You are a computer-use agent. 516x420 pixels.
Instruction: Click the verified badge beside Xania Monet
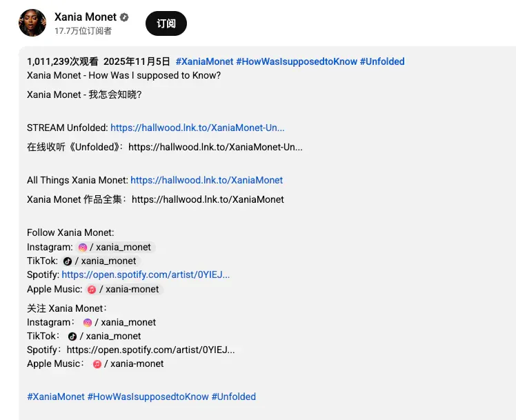click(124, 17)
